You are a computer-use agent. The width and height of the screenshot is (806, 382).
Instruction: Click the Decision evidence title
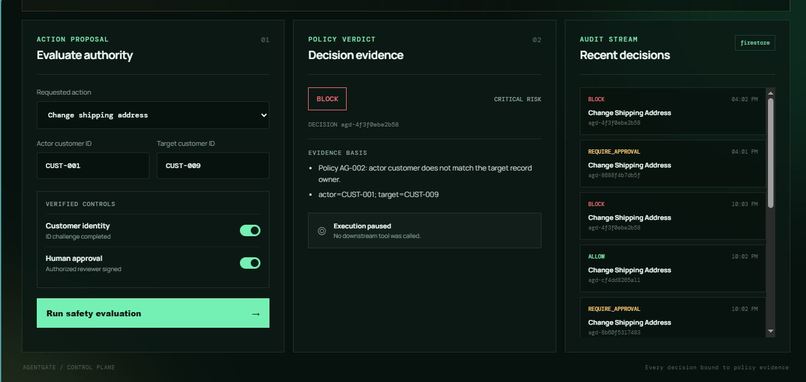(356, 55)
